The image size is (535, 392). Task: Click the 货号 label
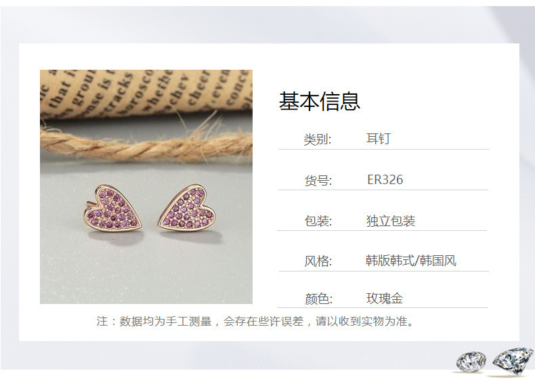click(318, 181)
